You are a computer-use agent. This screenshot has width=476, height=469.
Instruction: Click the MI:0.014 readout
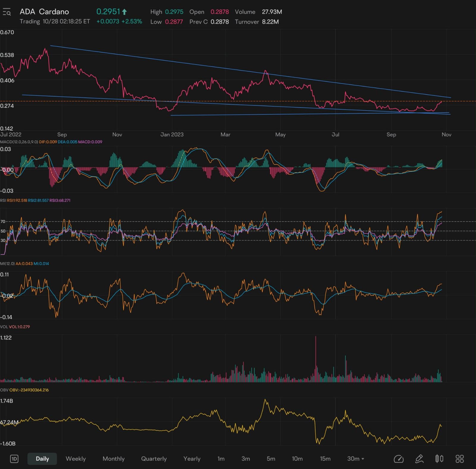point(41,264)
